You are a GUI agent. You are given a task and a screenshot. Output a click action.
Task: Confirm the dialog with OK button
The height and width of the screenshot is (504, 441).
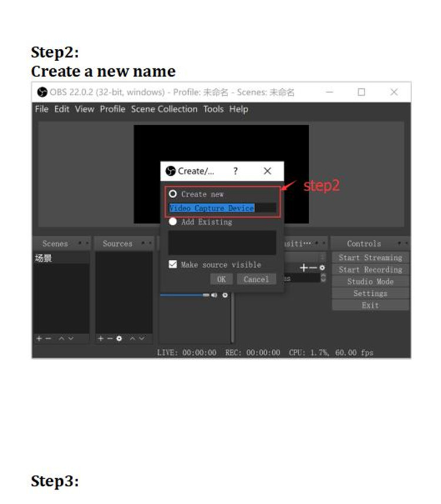click(x=221, y=279)
